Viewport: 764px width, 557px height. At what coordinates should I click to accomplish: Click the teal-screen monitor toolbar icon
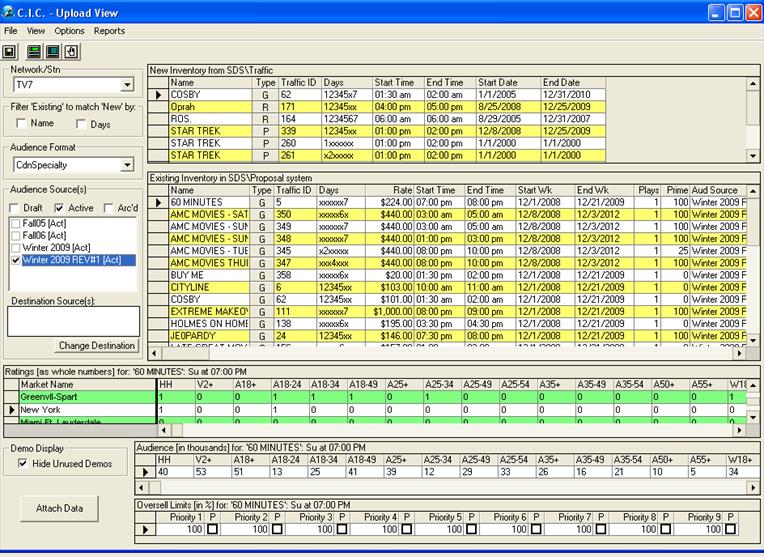click(x=53, y=50)
